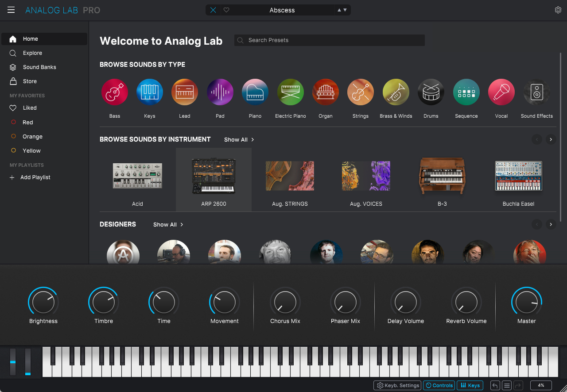Toggle the Keys keyboard view

pos(470,385)
